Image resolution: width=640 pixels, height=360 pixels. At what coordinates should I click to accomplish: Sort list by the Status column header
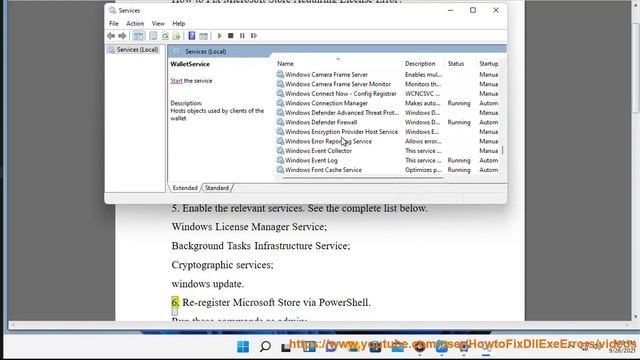pyautogui.click(x=456, y=64)
